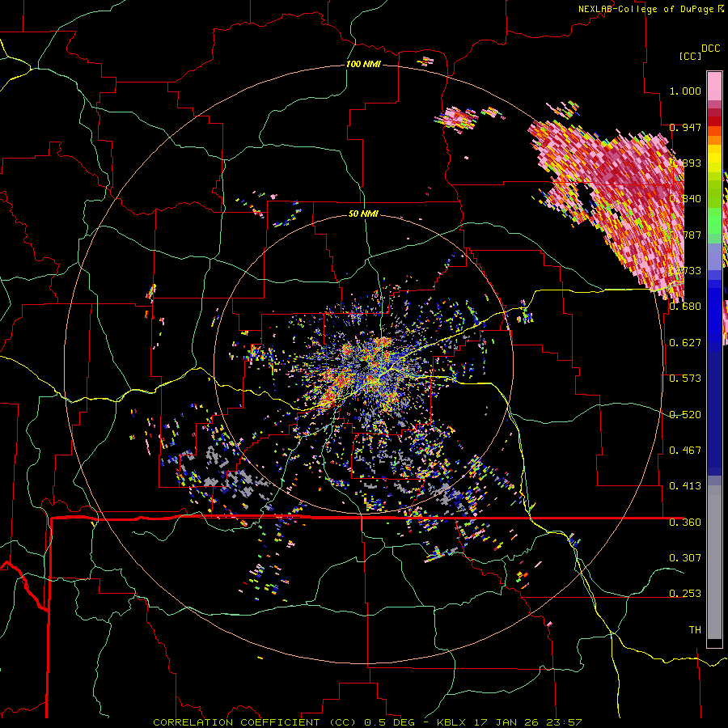Click the 0.467 scale value
The width and height of the screenshot is (728, 728).
click(x=685, y=451)
